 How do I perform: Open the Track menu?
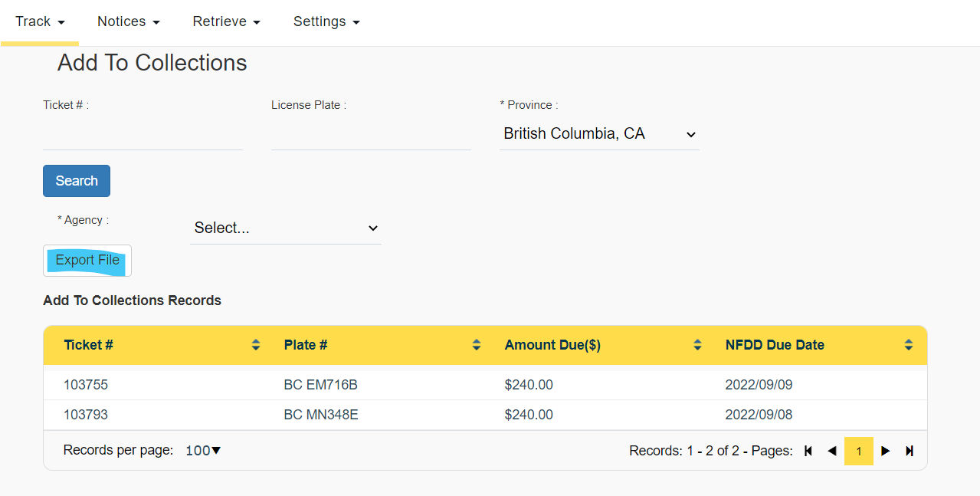click(40, 21)
